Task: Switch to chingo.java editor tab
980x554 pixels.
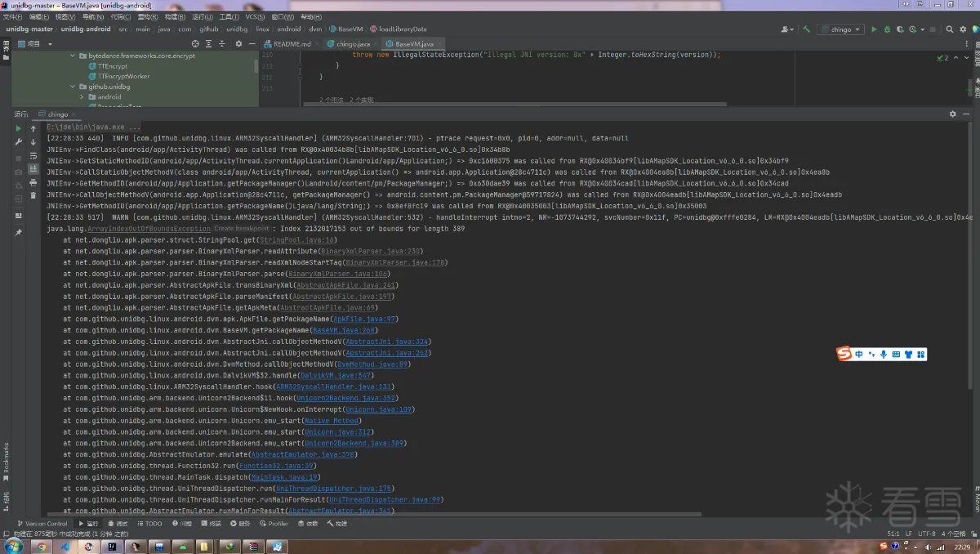Action: point(353,43)
